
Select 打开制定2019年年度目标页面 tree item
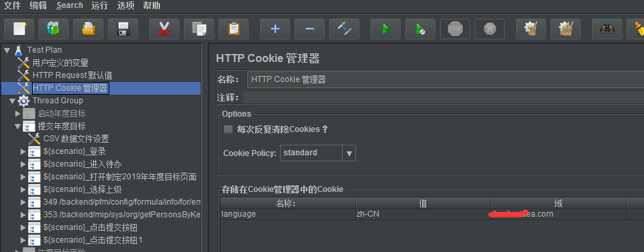(x=120, y=177)
